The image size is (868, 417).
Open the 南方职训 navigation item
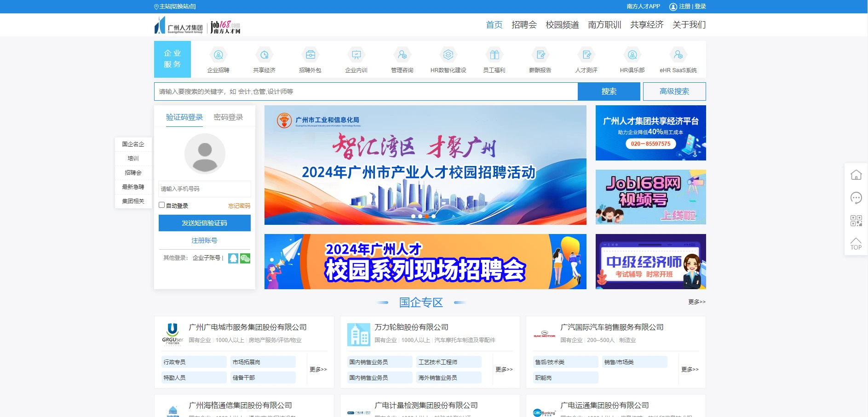604,25
